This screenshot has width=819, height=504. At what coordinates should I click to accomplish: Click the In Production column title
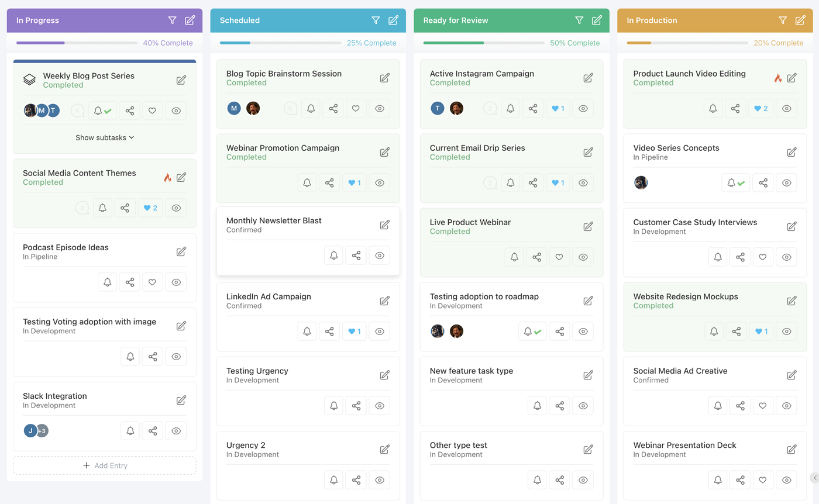652,20
